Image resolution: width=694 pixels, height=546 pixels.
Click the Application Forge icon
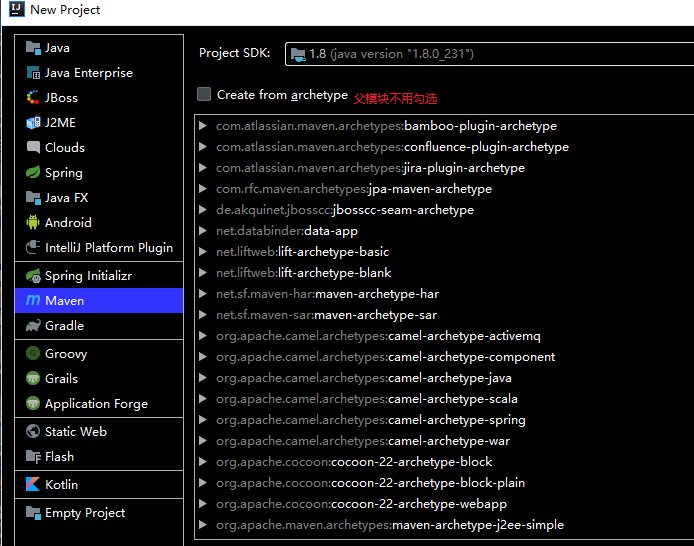(33, 404)
